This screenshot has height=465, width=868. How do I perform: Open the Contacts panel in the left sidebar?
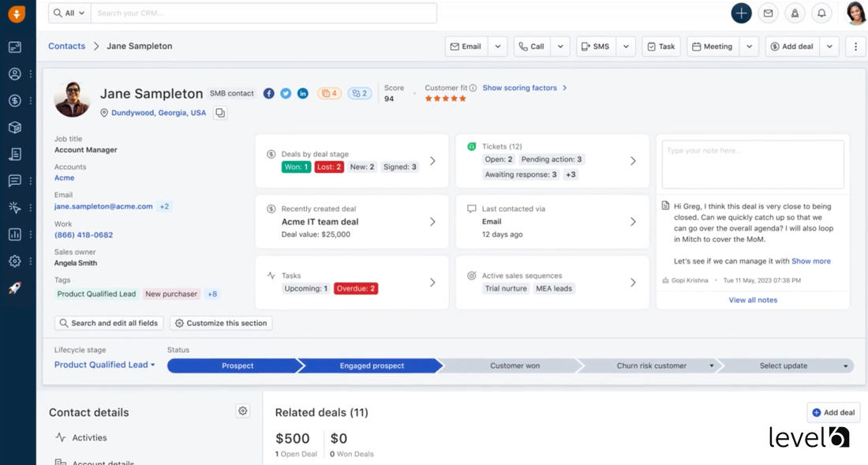click(17, 74)
